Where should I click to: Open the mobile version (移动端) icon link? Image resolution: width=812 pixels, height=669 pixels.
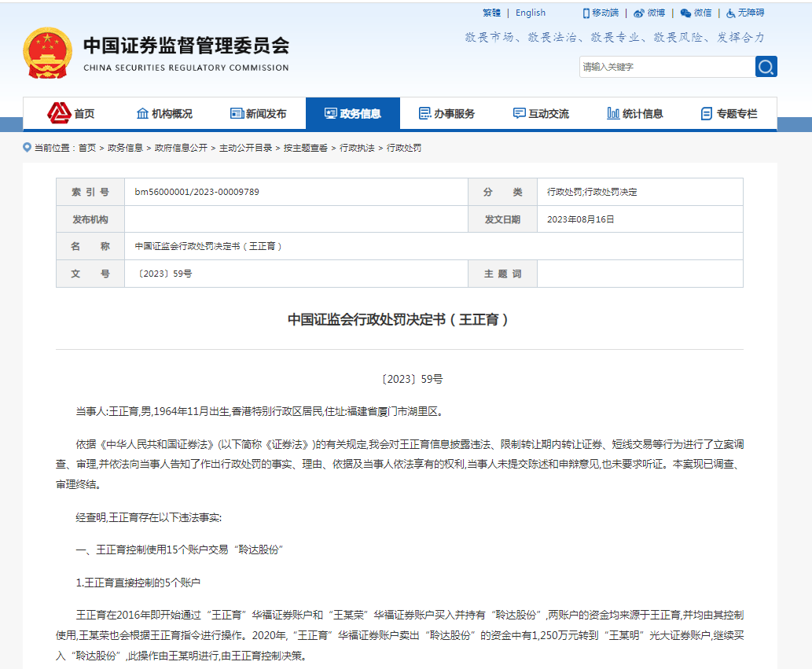(601, 13)
